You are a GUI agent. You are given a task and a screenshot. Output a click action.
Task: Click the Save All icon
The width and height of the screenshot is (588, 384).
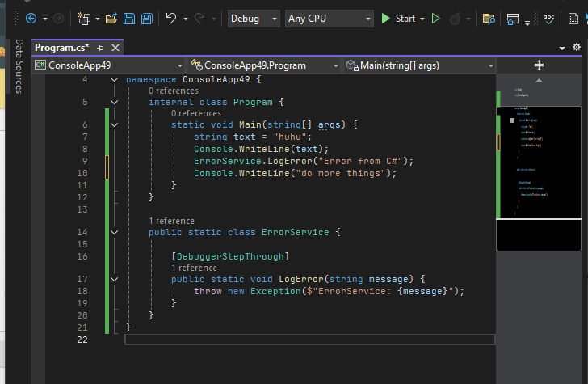click(147, 19)
